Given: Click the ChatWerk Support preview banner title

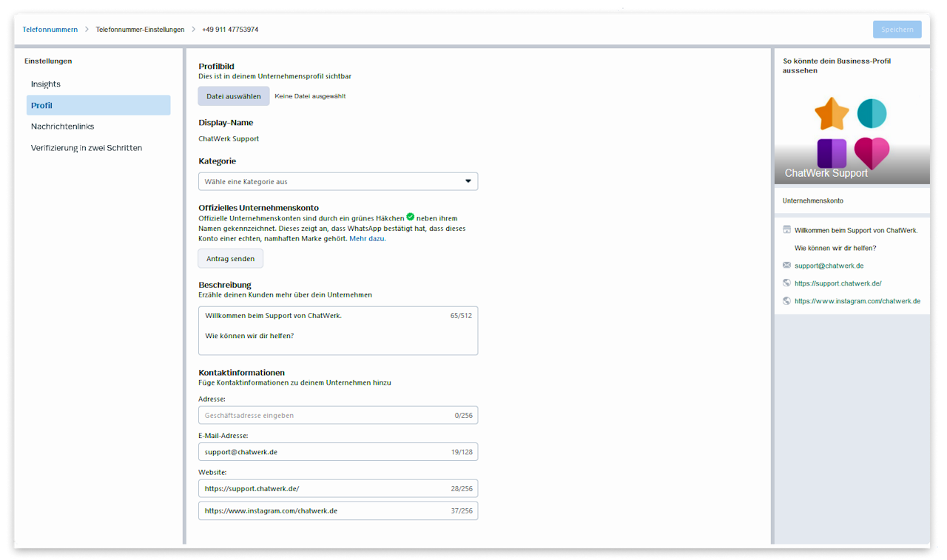Looking at the screenshot, I should coord(826,173).
